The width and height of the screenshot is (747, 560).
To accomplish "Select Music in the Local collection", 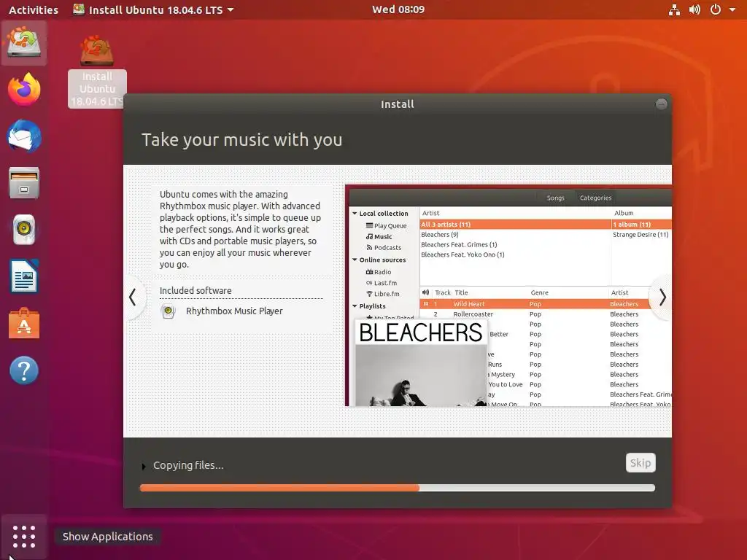I will point(379,237).
